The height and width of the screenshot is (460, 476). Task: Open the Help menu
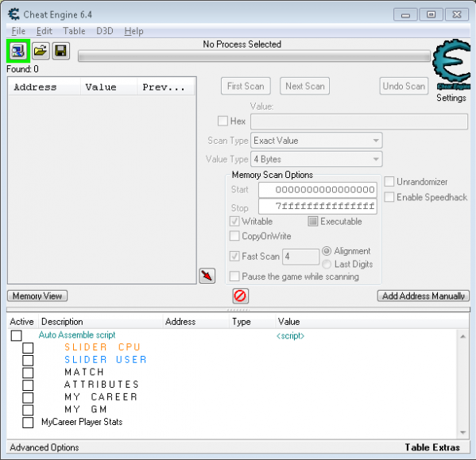pos(134,31)
